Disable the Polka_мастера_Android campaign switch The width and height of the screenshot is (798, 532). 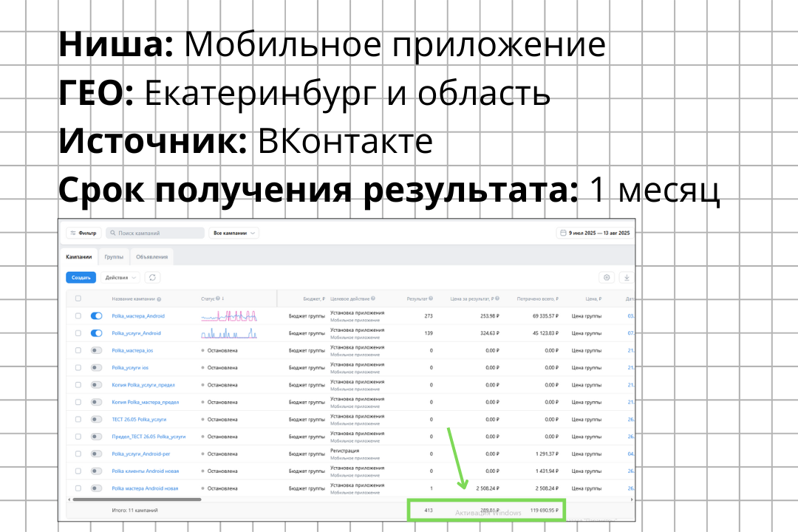point(96,316)
